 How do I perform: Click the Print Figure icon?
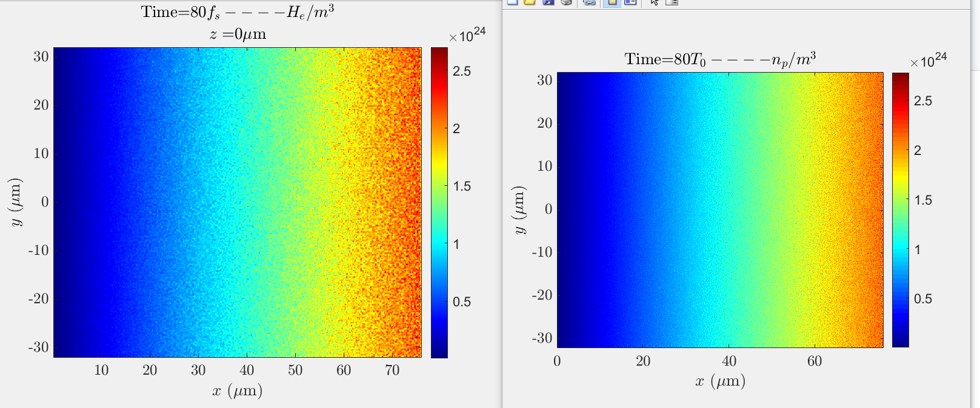(567, 2)
